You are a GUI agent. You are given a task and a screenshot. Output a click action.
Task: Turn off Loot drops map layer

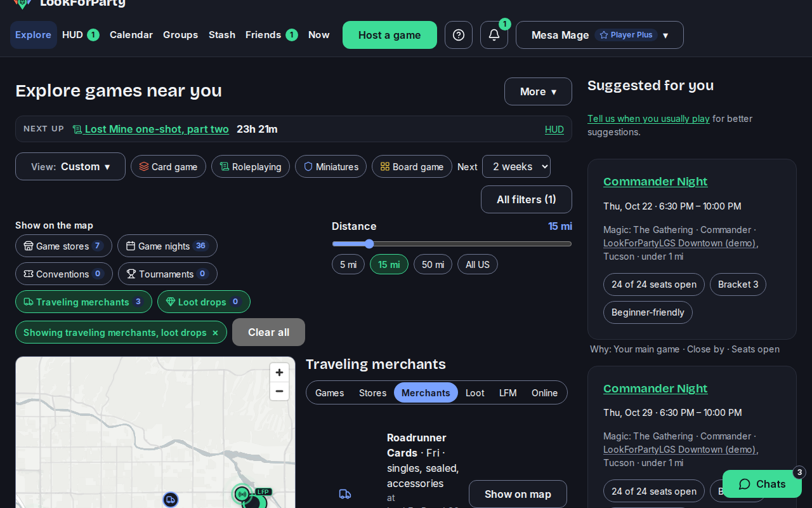204,302
